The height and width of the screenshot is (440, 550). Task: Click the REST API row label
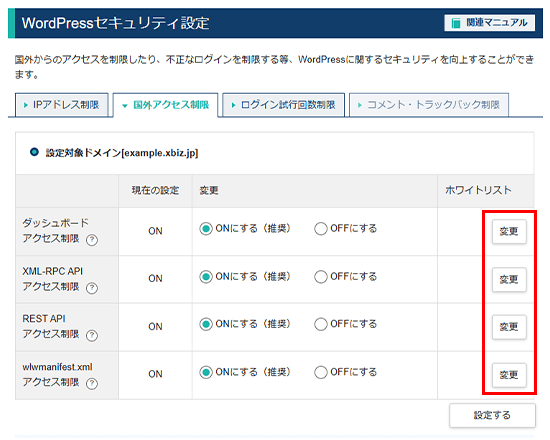51,326
